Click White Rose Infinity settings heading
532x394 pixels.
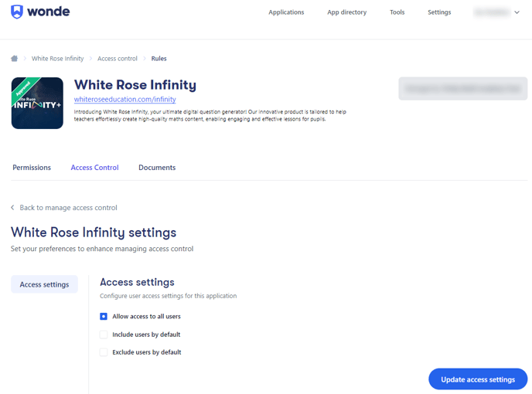click(94, 233)
